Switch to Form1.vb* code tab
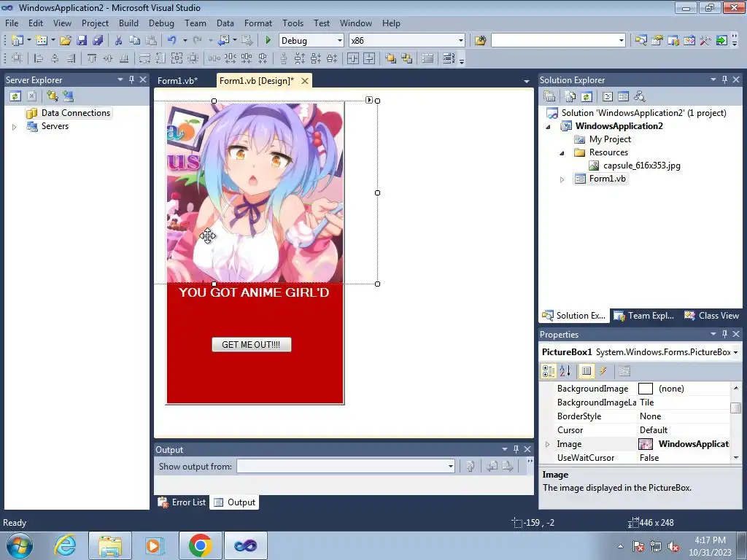Image resolution: width=747 pixels, height=560 pixels. tap(177, 80)
